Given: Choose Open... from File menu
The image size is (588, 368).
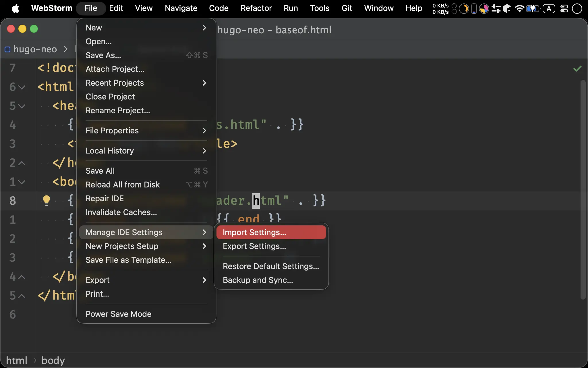Looking at the screenshot, I should coord(146,41).
